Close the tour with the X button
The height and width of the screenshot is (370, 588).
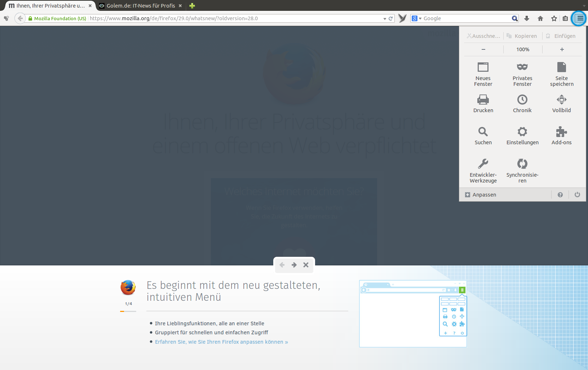click(306, 265)
